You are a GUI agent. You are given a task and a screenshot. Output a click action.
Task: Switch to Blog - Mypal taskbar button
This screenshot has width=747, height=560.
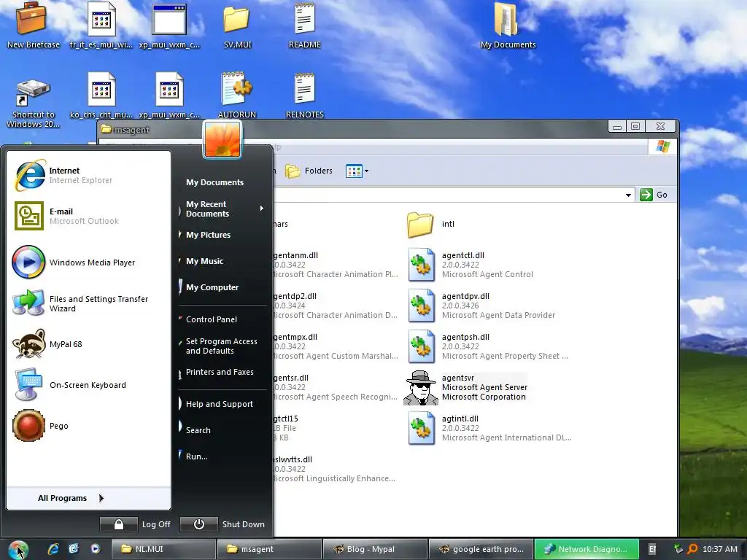pos(375,549)
